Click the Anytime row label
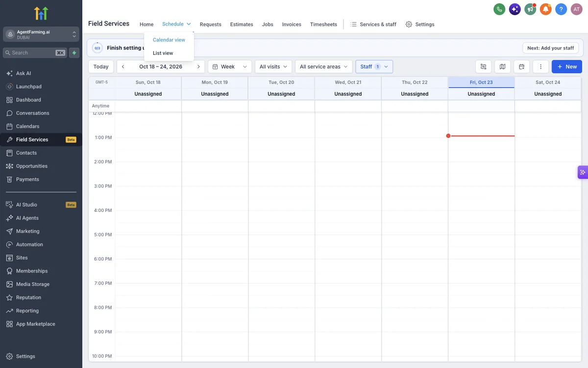This screenshot has height=368, width=588. (x=101, y=106)
